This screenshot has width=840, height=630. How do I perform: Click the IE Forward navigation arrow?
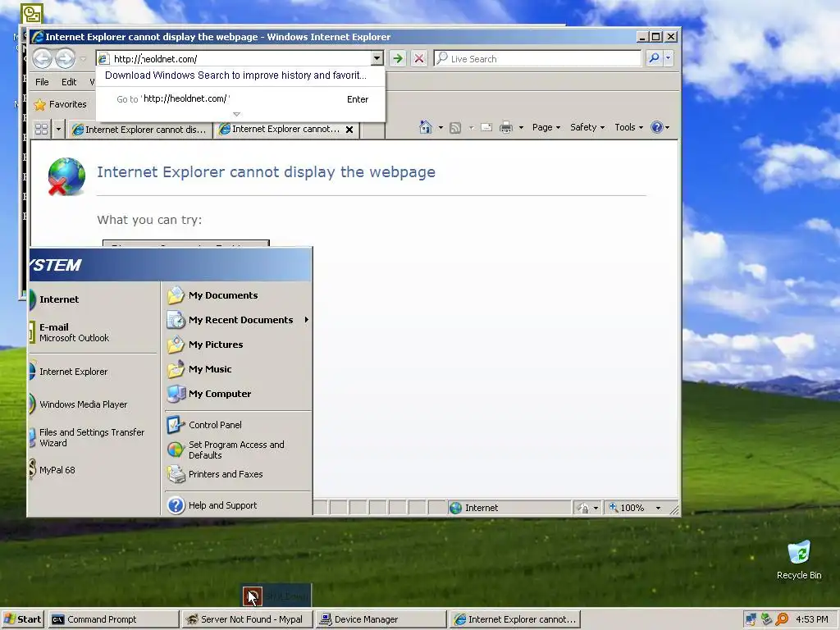[65, 58]
